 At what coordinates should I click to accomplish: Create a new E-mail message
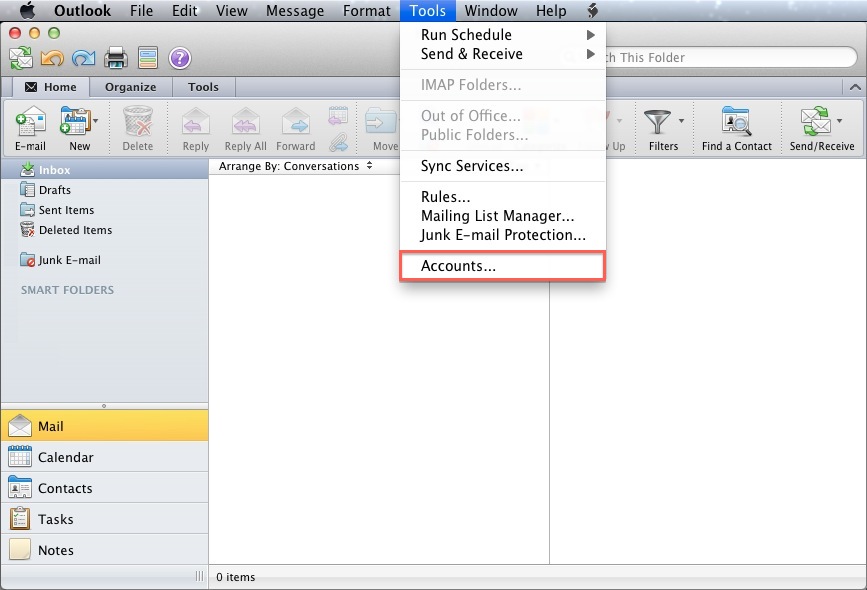[30, 125]
